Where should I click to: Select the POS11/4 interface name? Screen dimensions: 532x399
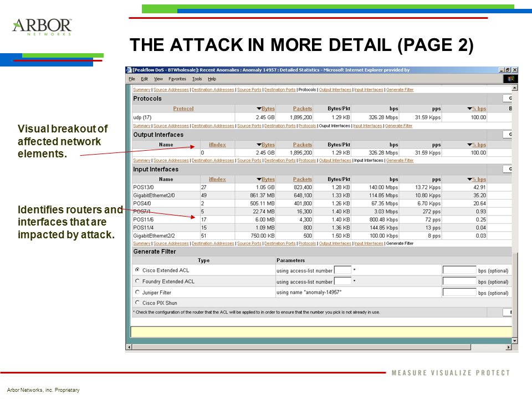(x=143, y=228)
